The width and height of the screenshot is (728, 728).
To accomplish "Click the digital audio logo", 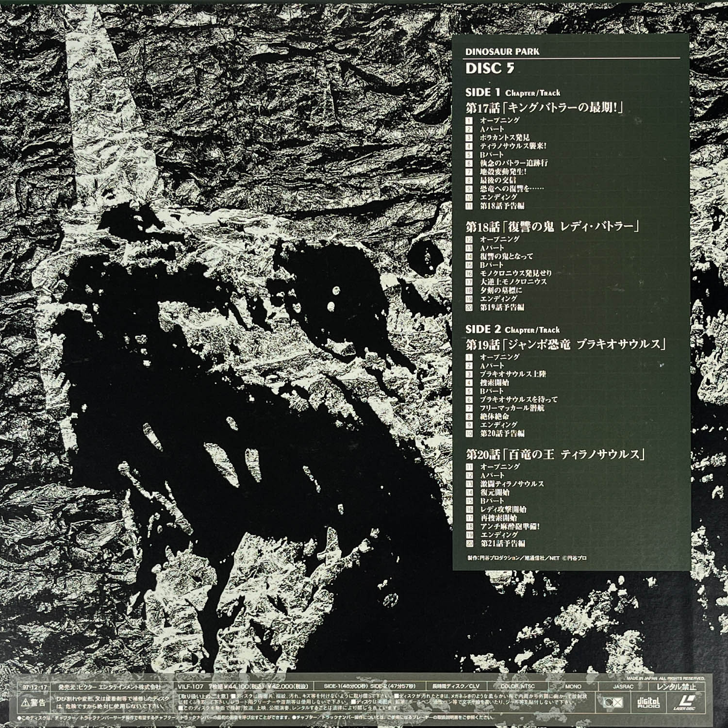I will [x=648, y=702].
